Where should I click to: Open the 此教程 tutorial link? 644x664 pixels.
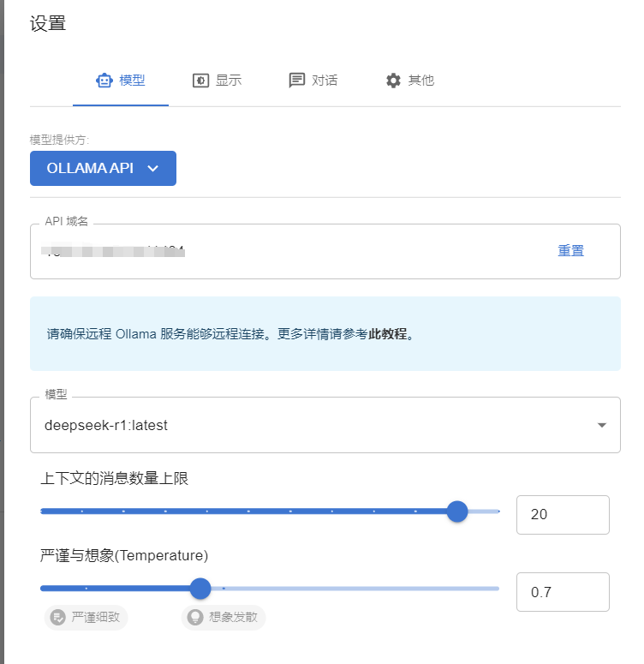click(387, 334)
